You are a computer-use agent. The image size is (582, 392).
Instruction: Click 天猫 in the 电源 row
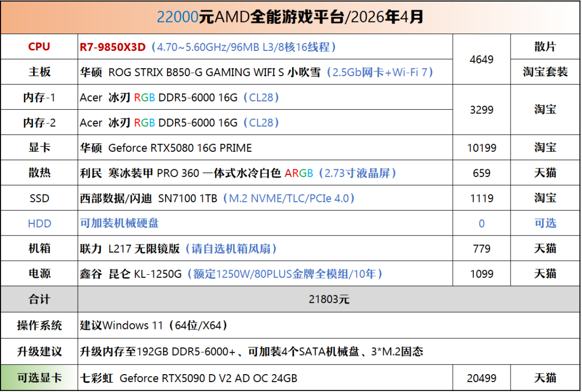[545, 274]
